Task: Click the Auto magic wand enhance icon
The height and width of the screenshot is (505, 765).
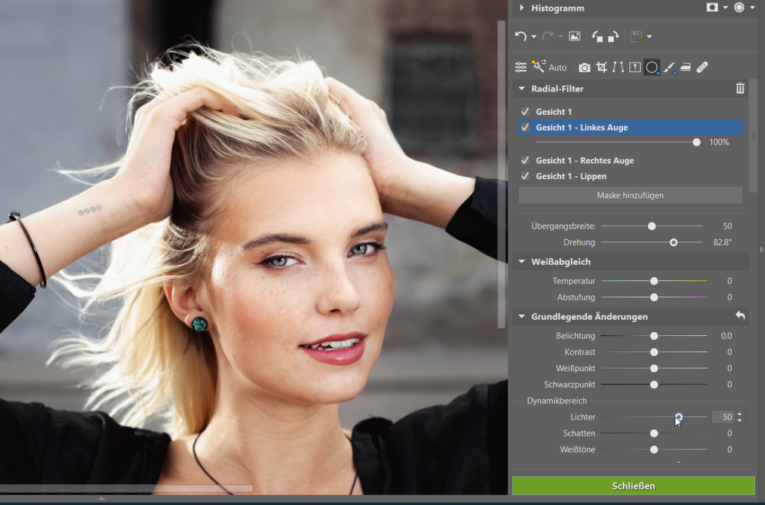Action: click(538, 67)
